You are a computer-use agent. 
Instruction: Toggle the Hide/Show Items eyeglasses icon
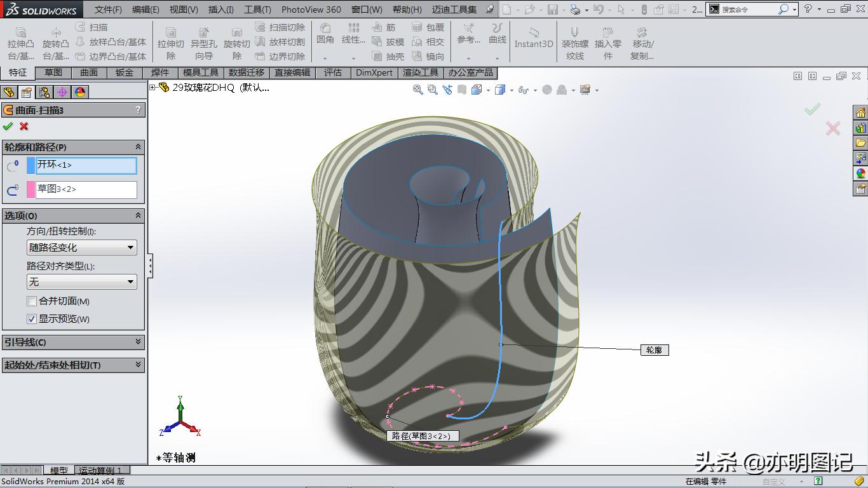point(523,90)
